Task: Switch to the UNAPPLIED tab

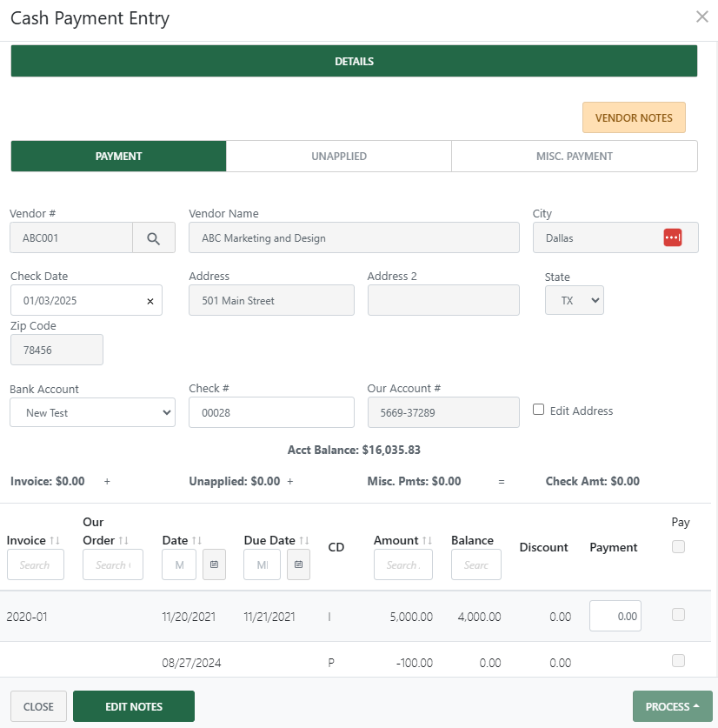Action: tap(339, 156)
